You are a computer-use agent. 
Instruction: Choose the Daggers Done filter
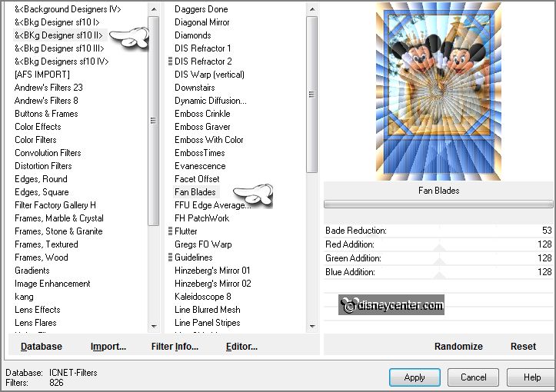point(201,9)
